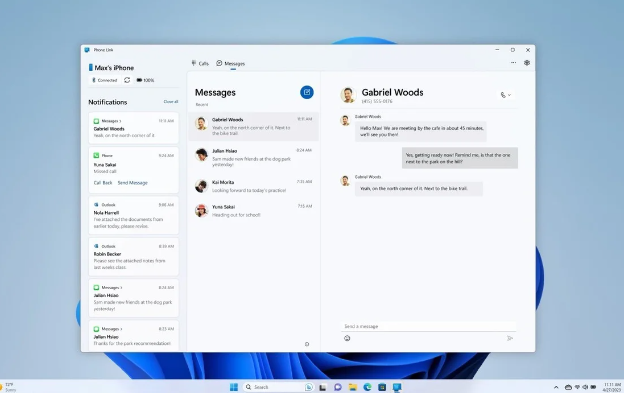This screenshot has height=393, width=624.
Task: Click the Send a message input field
Action: click(x=428, y=326)
